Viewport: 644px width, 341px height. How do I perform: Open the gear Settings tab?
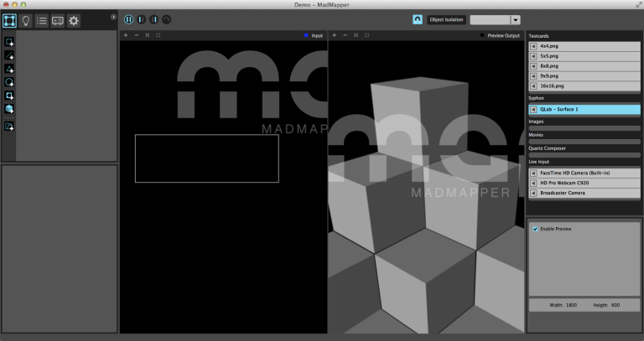tap(74, 20)
